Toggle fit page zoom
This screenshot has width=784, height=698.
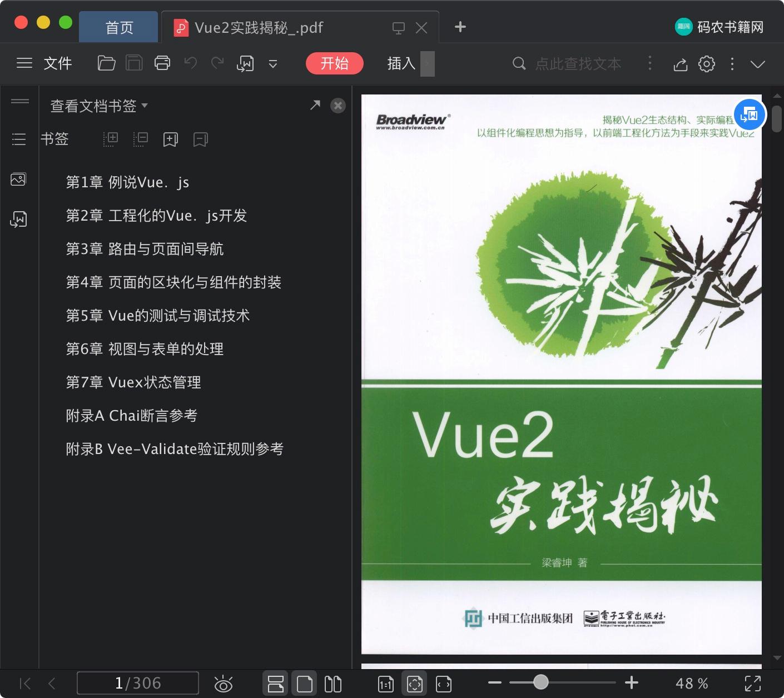click(415, 684)
